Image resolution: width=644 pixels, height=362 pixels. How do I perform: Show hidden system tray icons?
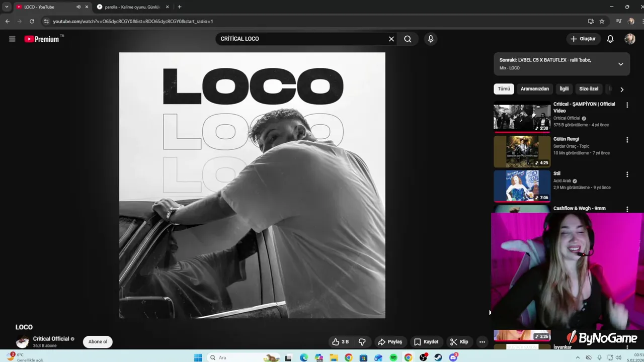point(578,357)
